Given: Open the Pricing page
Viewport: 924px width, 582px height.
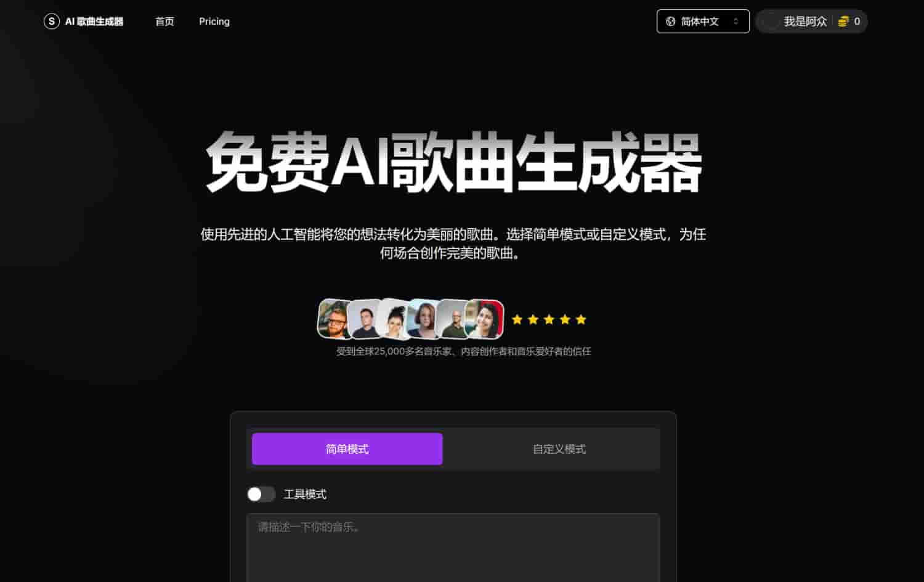Looking at the screenshot, I should pyautogui.click(x=214, y=21).
